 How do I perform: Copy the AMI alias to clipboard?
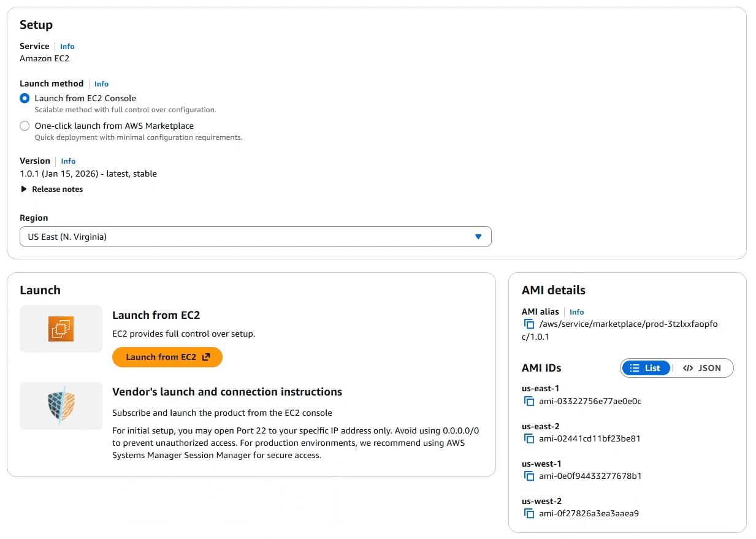click(529, 324)
